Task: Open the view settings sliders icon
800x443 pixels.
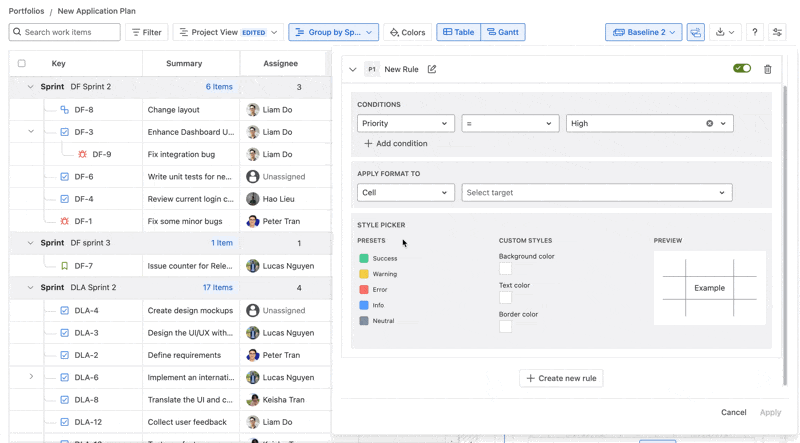Action: pos(777,32)
